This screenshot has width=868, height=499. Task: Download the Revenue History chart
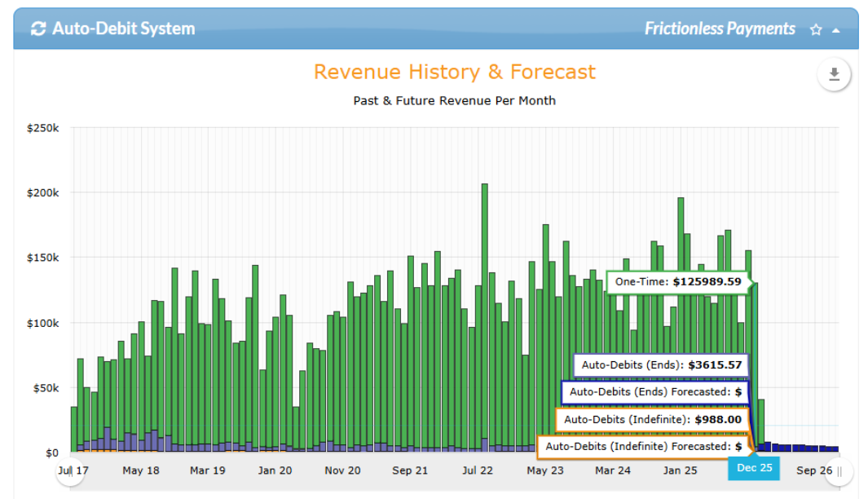834,73
